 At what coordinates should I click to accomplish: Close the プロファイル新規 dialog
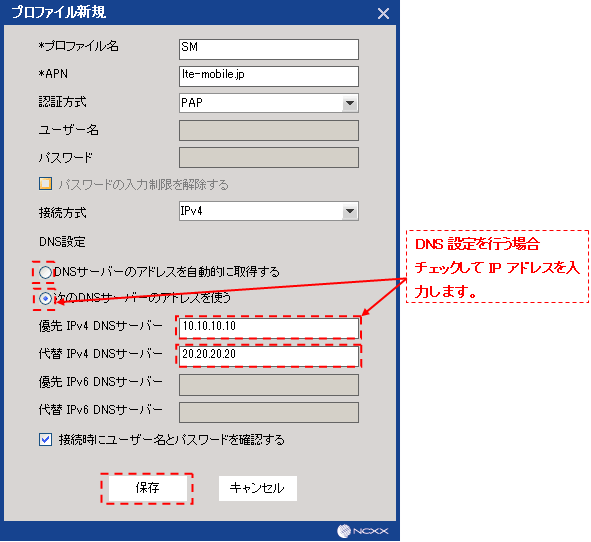point(383,14)
